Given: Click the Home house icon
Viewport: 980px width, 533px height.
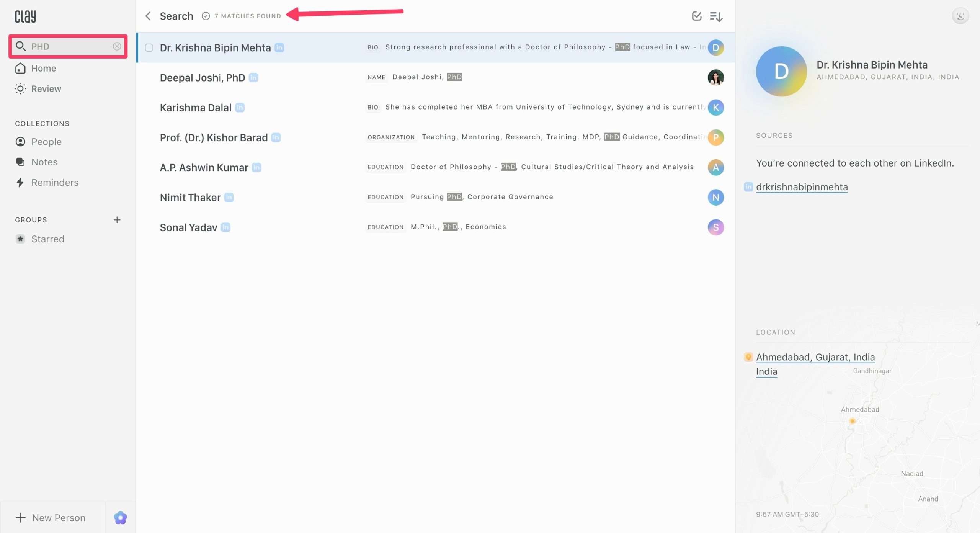Looking at the screenshot, I should pyautogui.click(x=20, y=68).
